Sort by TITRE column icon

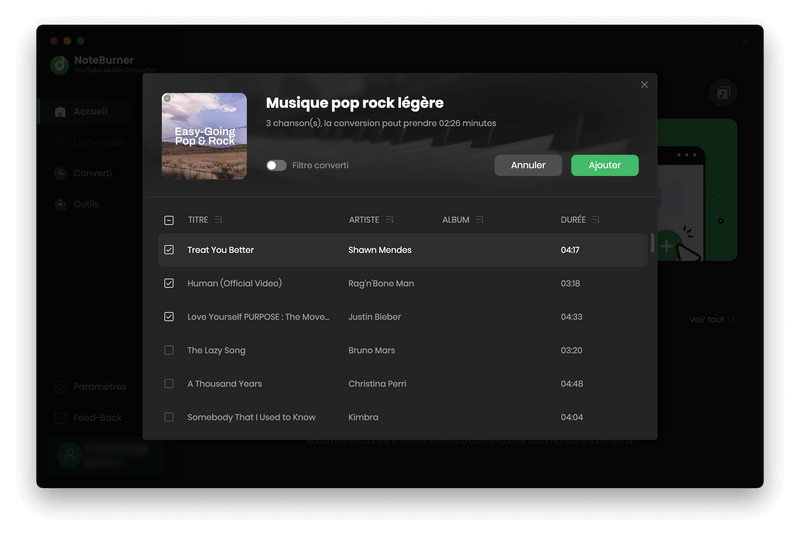click(x=218, y=219)
